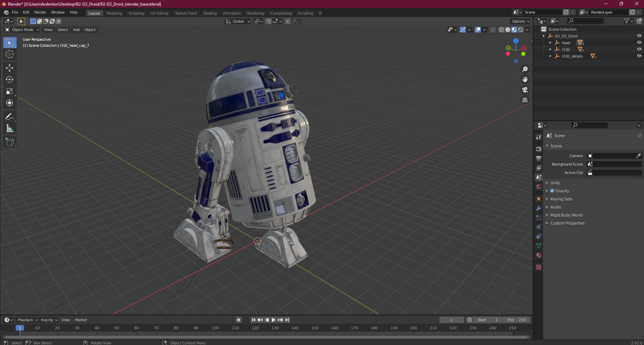
Task: Open Modifier properties wrench icon
Action: pyautogui.click(x=539, y=208)
